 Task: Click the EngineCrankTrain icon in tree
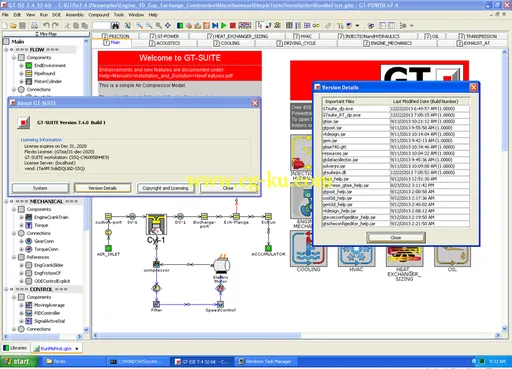29,217
